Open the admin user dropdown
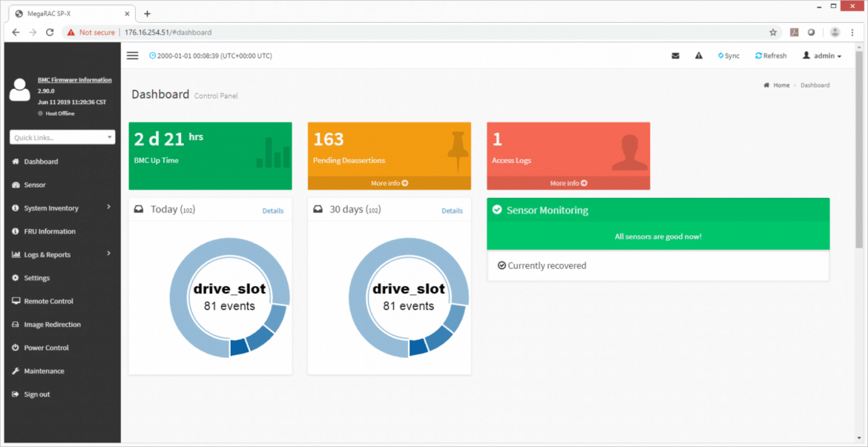This screenshot has height=447, width=868. point(822,56)
